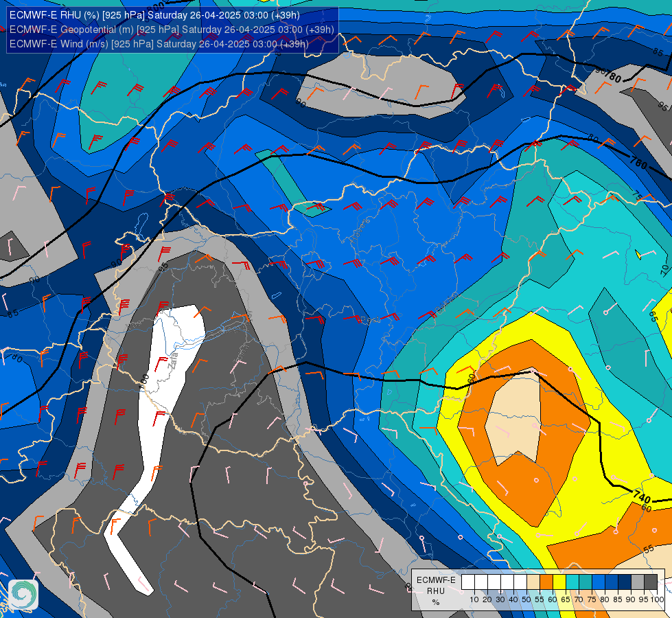Click the 740 geopotential contour label

point(642,496)
